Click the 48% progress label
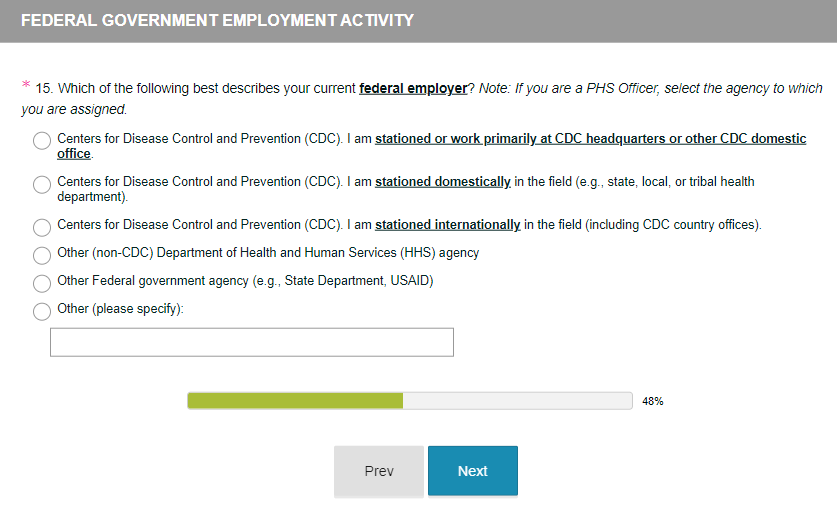 pyautogui.click(x=652, y=401)
